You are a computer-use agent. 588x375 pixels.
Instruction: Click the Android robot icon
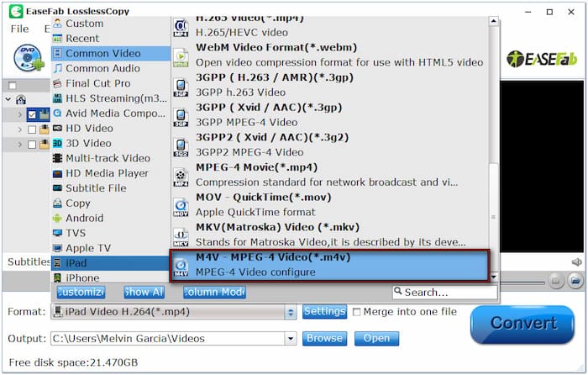click(57, 218)
